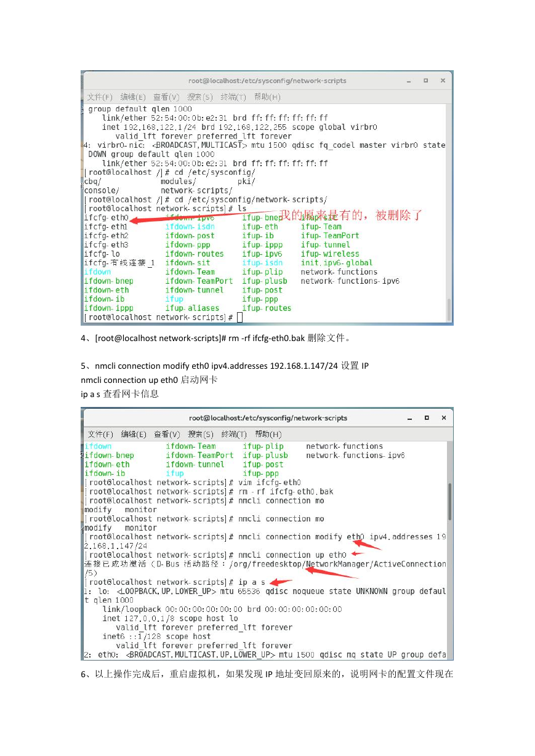The width and height of the screenshot is (535, 756).
Task: Open 终端(T) menu in lower terminal window
Action: click(x=234, y=434)
